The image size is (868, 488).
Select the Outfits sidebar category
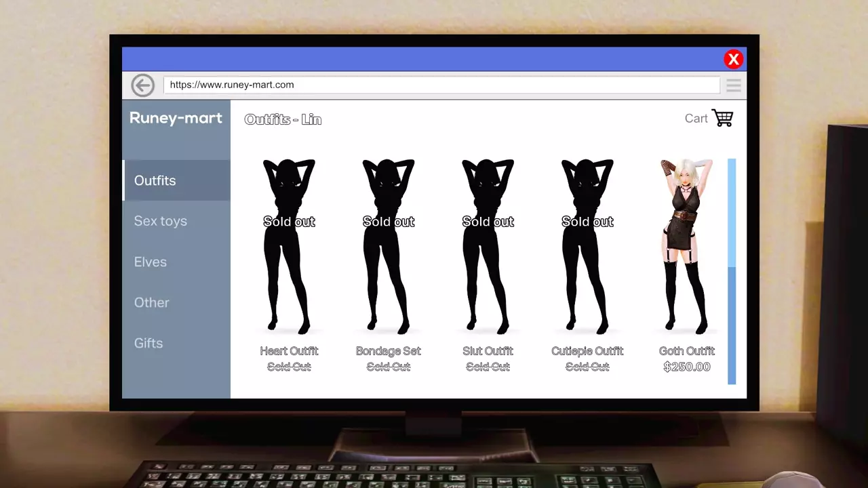click(155, 180)
